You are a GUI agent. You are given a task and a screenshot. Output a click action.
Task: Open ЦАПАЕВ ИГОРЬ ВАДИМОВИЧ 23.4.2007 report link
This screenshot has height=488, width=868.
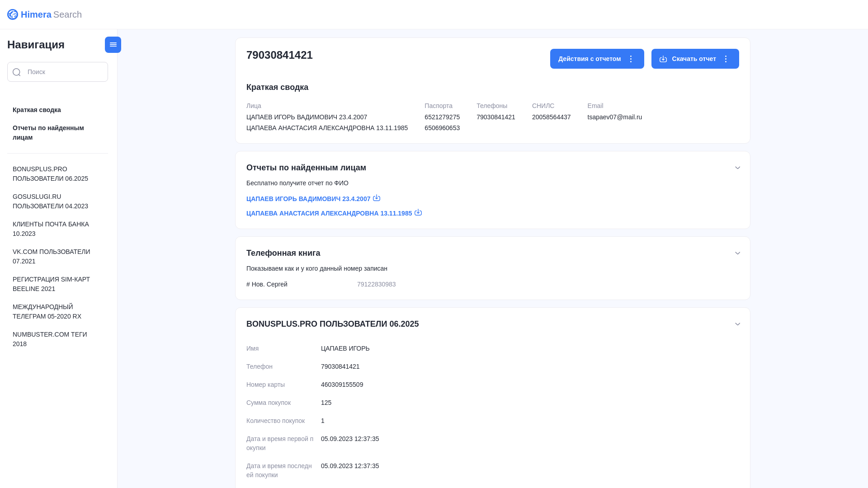coord(308,199)
